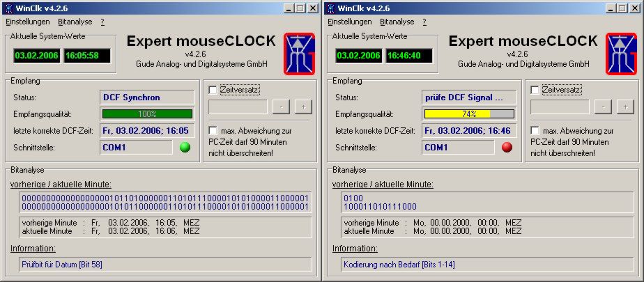The height and width of the screenshot is (282, 644).
Task: Click the info text Prüfbit für Datum [Bit 58]
Action: pyautogui.click(x=62, y=265)
